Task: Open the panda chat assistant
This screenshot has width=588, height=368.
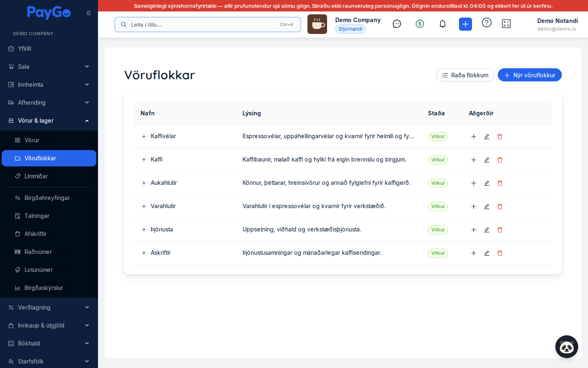Action: tap(567, 347)
